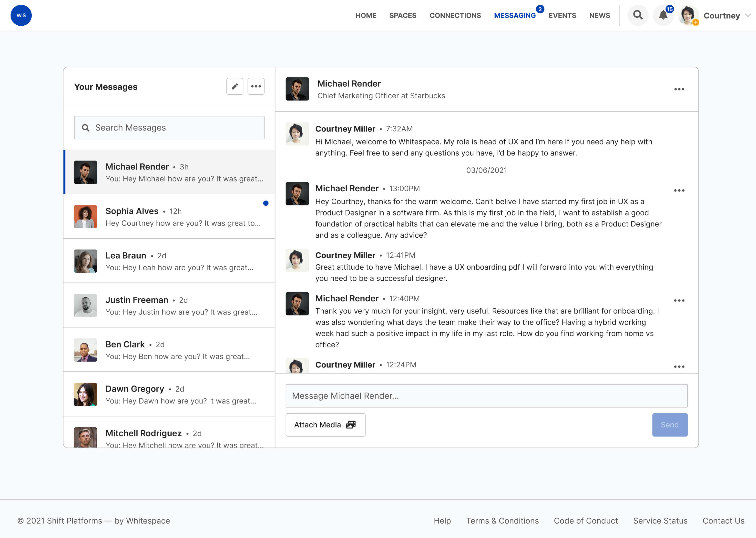Go to HOME in navigation
Screen dimensions: 756x538
coord(366,16)
